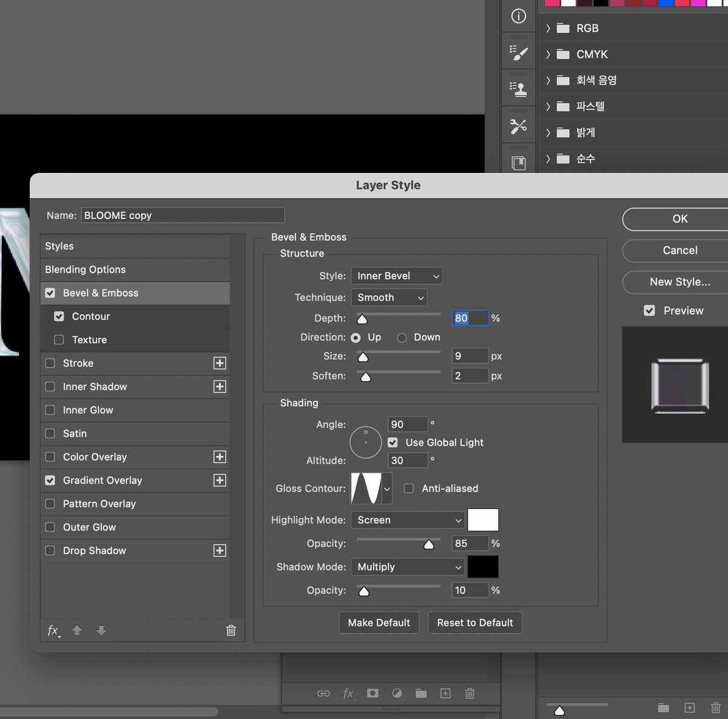Viewport: 728px width, 719px height.
Task: Expand the CMYK swatch folder
Action: click(548, 55)
